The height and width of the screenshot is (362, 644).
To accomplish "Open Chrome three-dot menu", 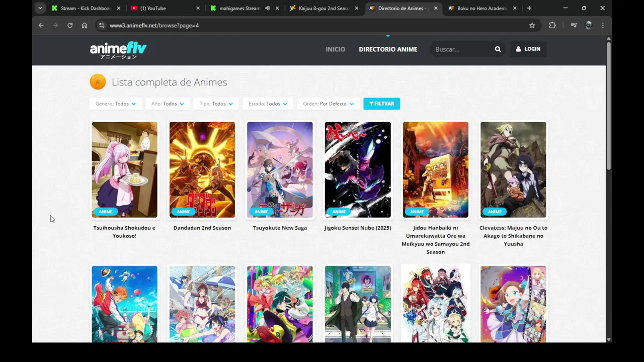I will coord(603,25).
